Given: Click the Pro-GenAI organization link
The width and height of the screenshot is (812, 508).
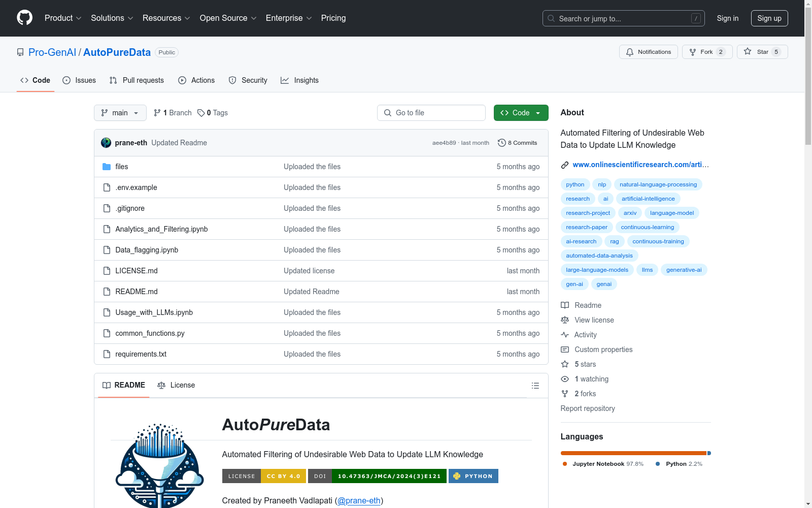Looking at the screenshot, I should click(52, 52).
